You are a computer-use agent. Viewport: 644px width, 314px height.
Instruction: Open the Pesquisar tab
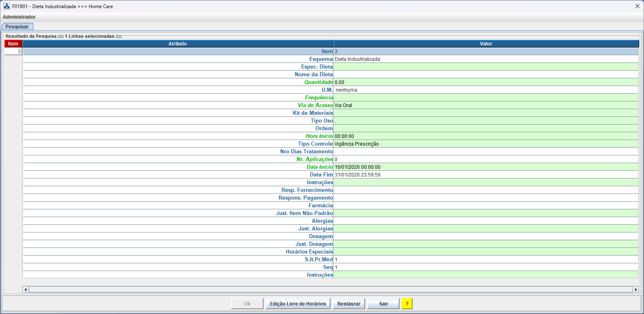click(17, 27)
